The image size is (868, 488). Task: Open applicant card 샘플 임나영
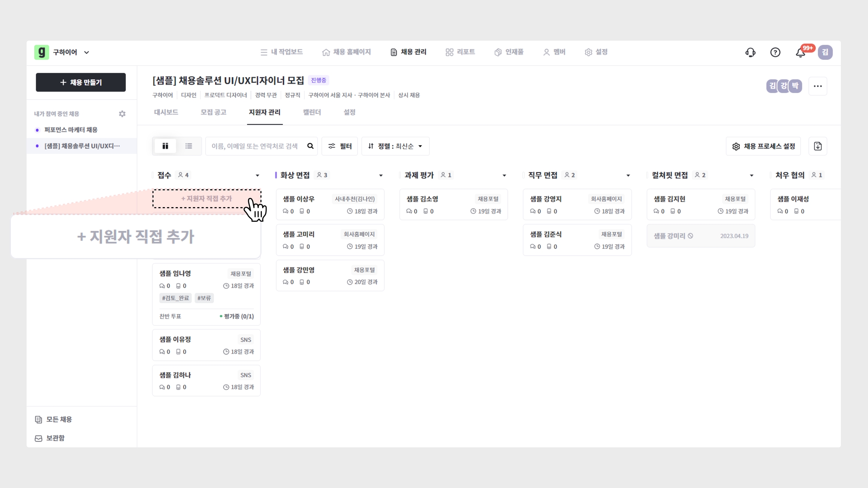coord(206,294)
